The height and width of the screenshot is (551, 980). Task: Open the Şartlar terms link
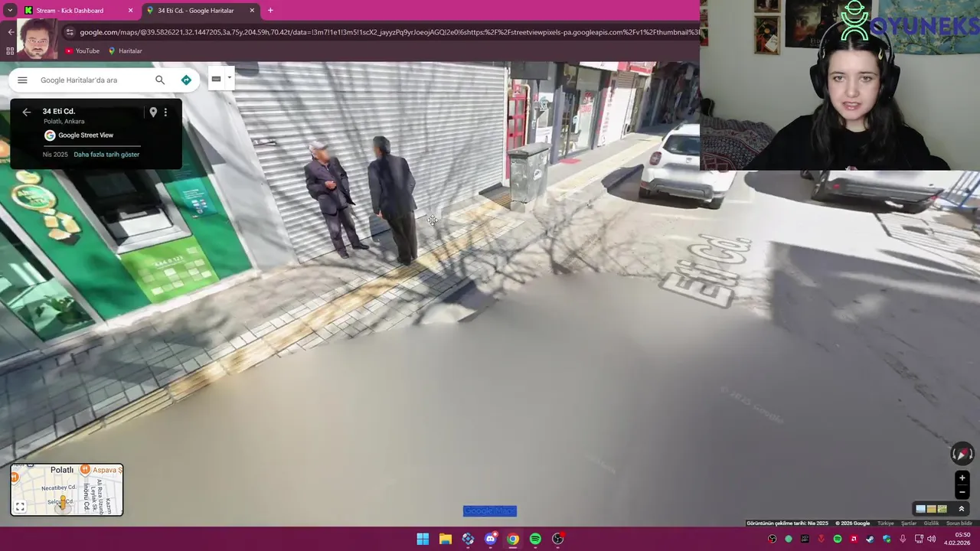pos(909,523)
